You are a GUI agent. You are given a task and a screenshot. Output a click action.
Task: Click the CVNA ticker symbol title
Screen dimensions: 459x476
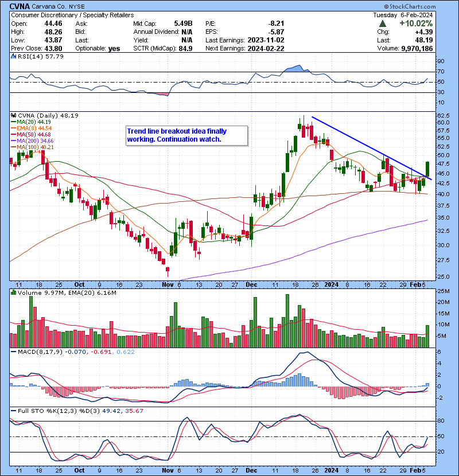20,6
